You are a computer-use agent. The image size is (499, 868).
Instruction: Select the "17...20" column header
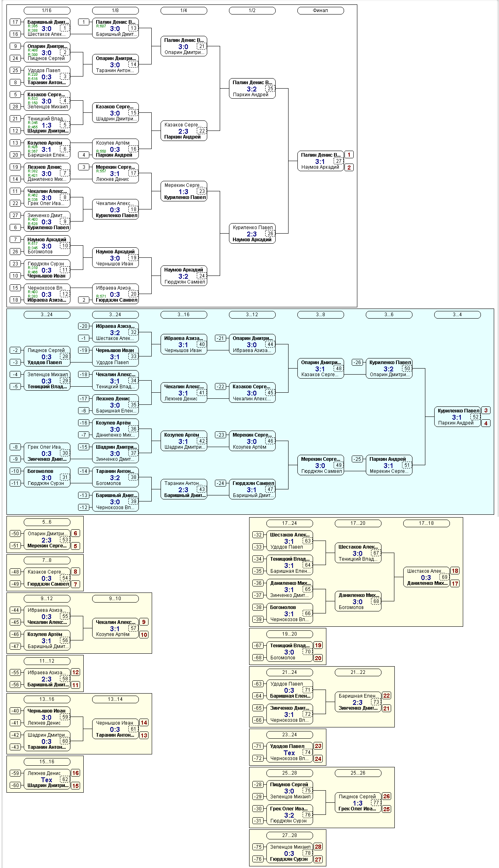click(358, 523)
